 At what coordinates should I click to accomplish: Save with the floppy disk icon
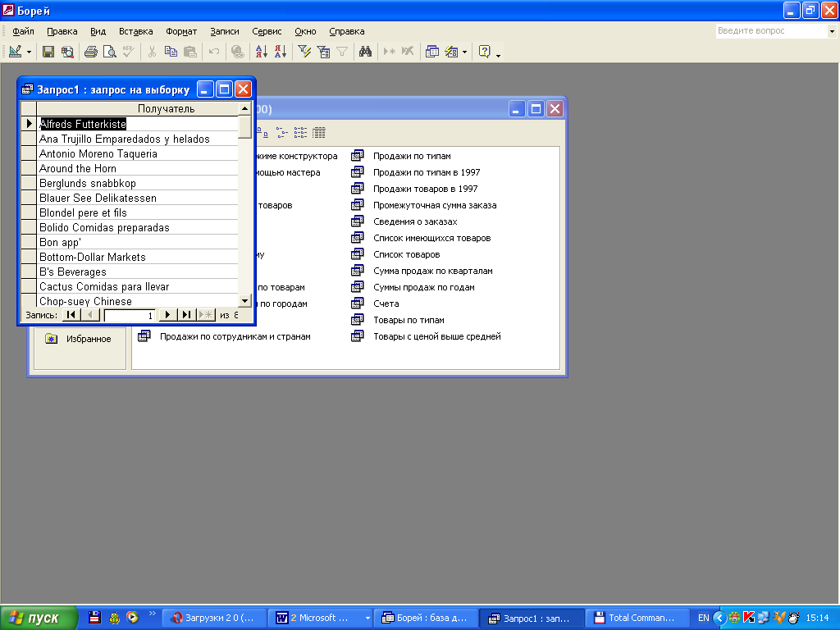pos(48,52)
